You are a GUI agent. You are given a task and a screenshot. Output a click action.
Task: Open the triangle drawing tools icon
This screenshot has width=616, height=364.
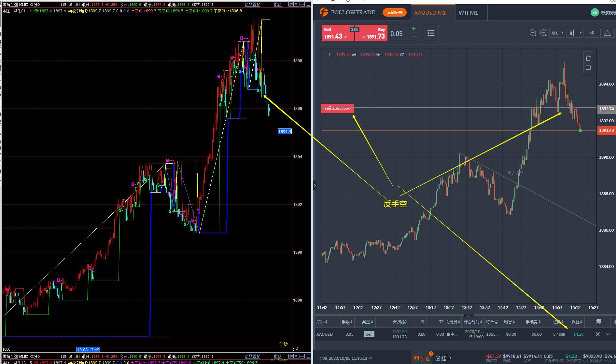click(x=607, y=33)
